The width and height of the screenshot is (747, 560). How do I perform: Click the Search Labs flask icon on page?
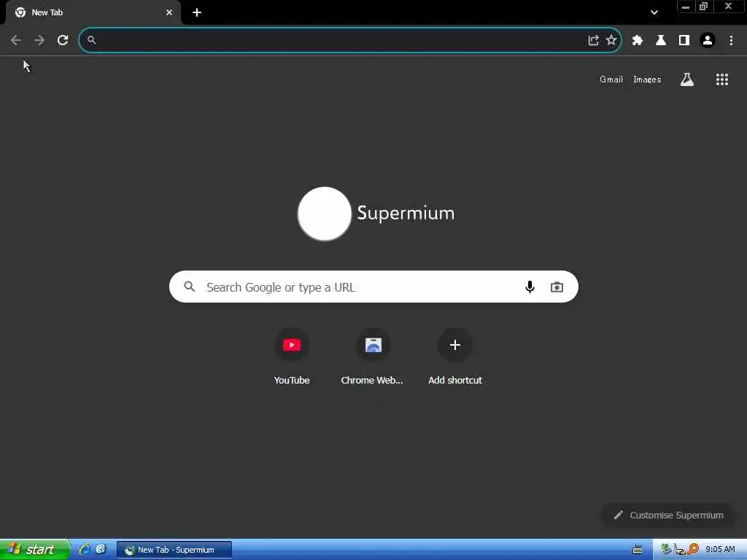(x=687, y=79)
